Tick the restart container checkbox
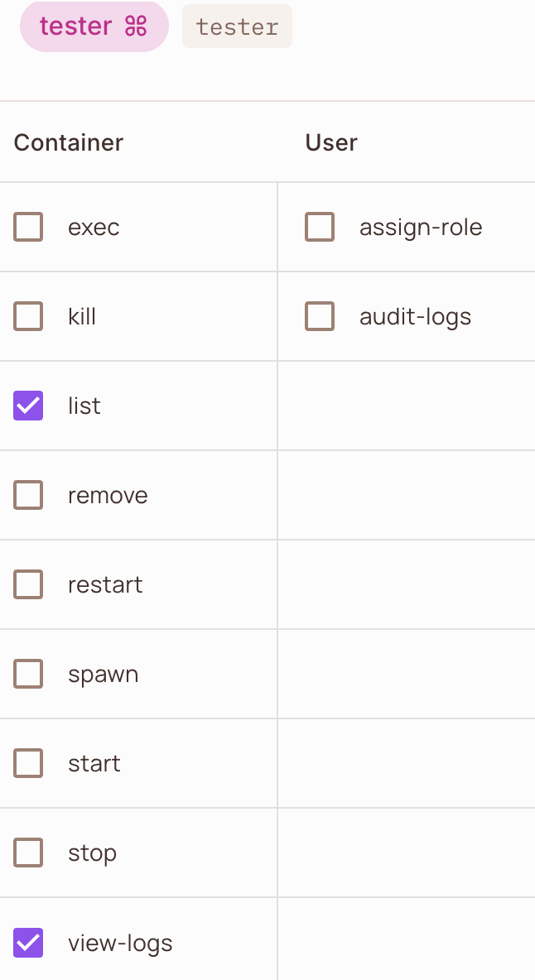The height and width of the screenshot is (980, 535). (28, 584)
